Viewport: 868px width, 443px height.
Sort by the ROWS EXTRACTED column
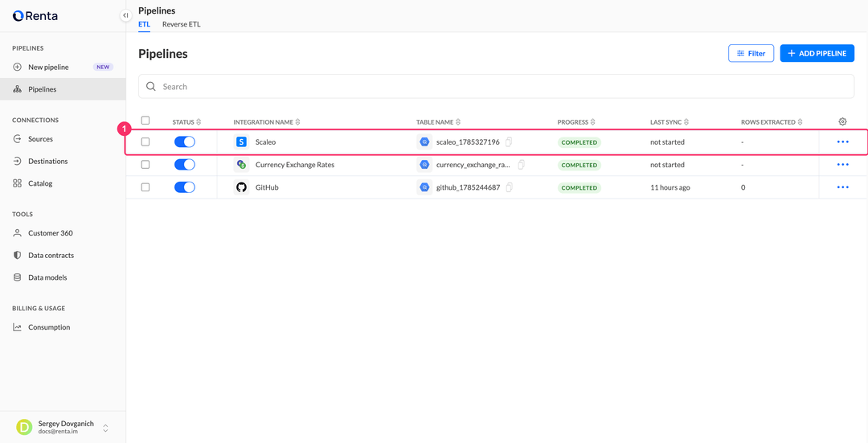click(772, 122)
